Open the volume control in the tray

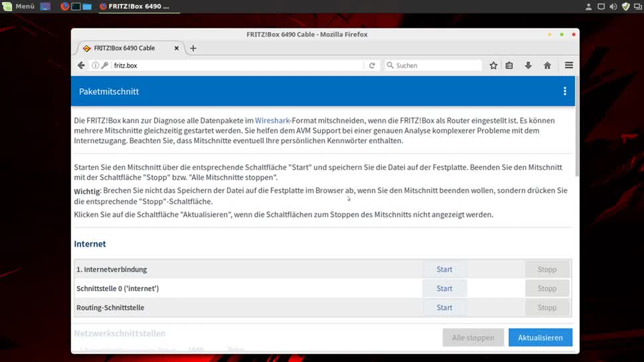(613, 6)
